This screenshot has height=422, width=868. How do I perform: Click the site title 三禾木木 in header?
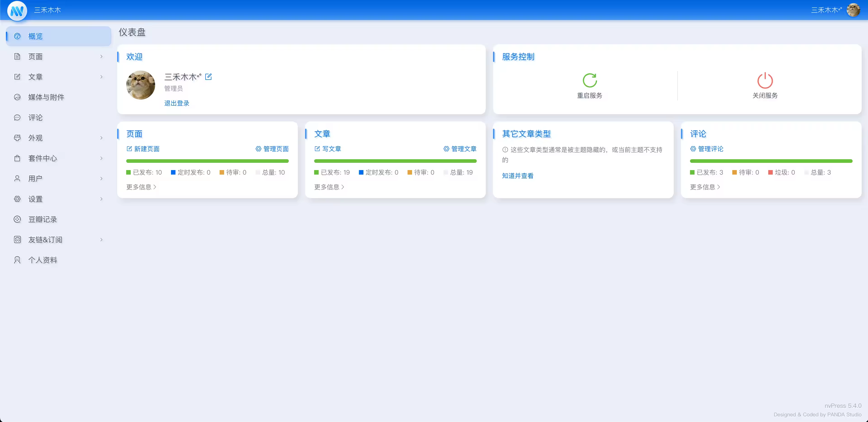pos(47,10)
